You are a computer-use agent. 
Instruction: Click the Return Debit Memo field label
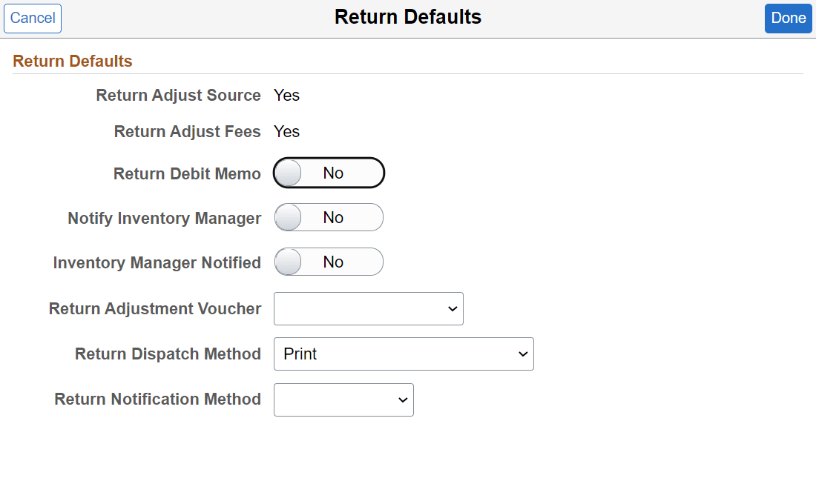point(187,173)
